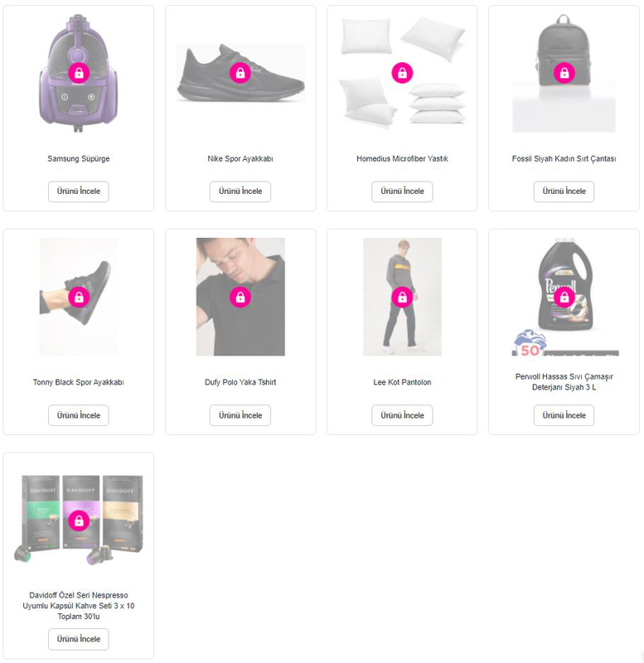The image size is (644, 663).
Task: Click lock icon on Samsung Süpürge
Action: tap(79, 73)
